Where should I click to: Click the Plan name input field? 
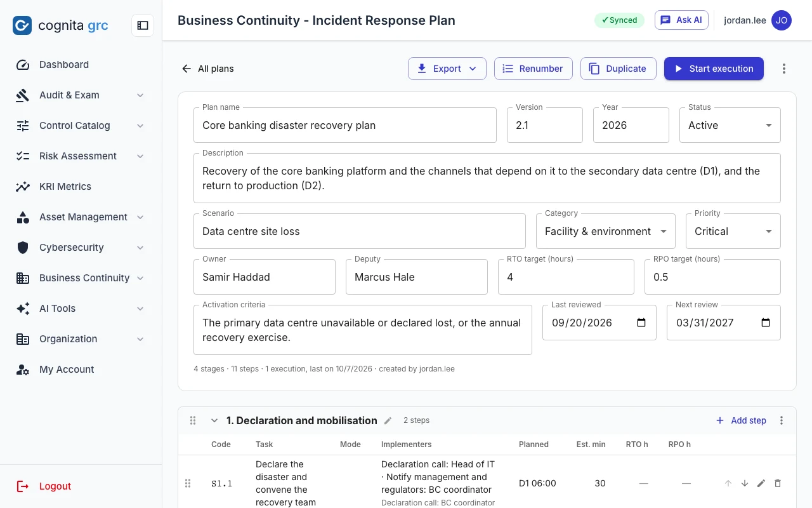[x=345, y=125]
